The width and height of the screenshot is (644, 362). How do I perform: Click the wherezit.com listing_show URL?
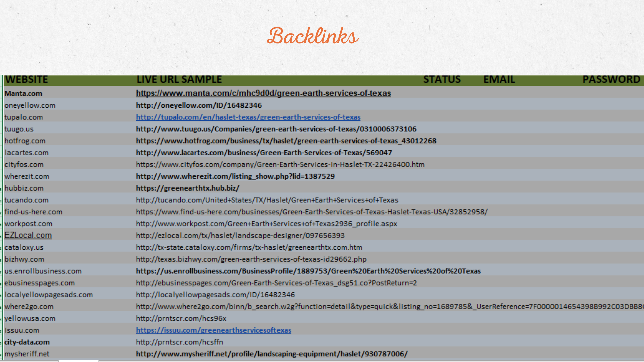(x=235, y=176)
